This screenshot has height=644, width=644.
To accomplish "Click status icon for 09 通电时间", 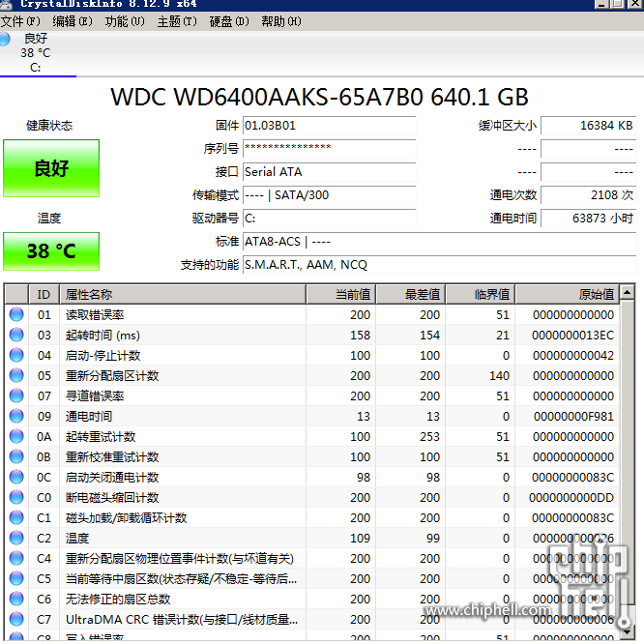I will [x=16, y=416].
